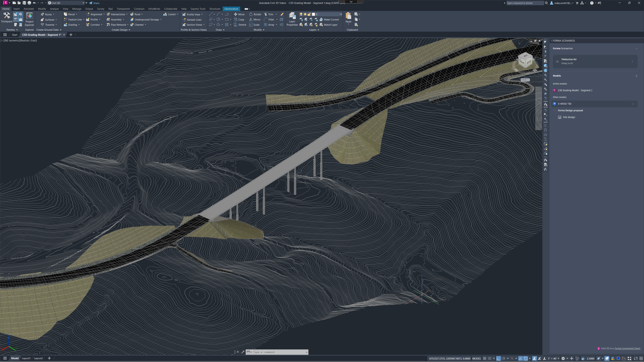Select the Move tool
The width and height of the screenshot is (644, 362).
[x=239, y=14]
